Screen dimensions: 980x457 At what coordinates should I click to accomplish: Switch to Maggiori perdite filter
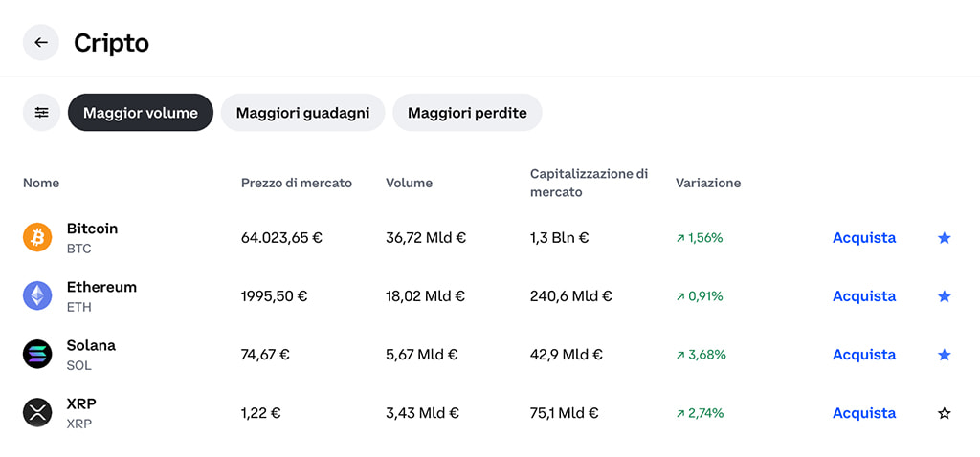click(x=467, y=113)
